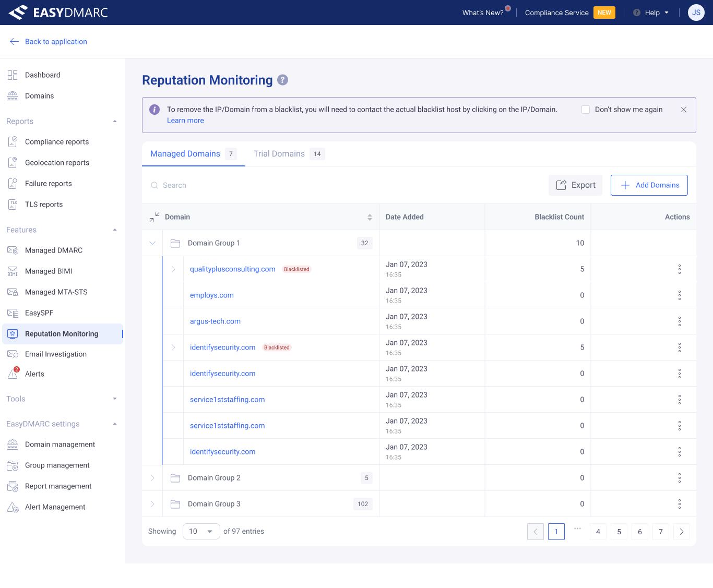The width and height of the screenshot is (713, 588).
Task: Select Reputation Monitoring in sidebar
Action: (63, 334)
